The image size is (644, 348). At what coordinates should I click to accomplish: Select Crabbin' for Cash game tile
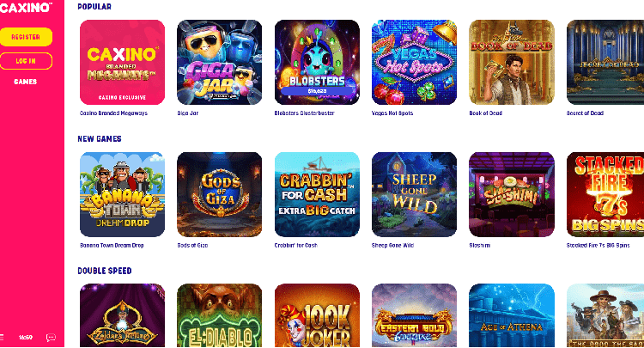click(317, 195)
